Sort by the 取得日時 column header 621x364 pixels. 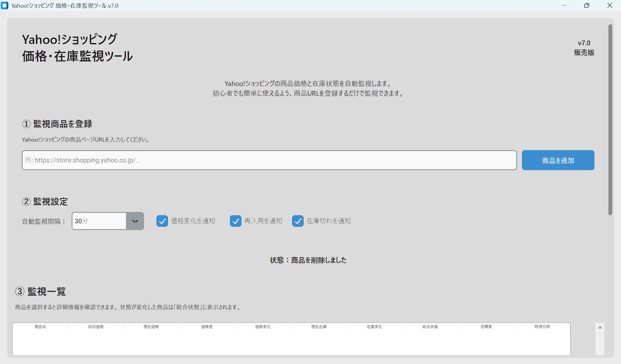542,326
